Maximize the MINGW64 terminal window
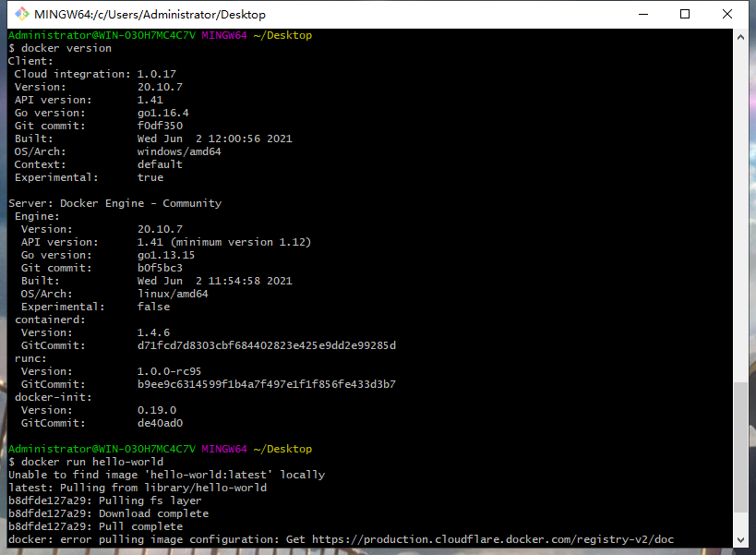 [685, 14]
